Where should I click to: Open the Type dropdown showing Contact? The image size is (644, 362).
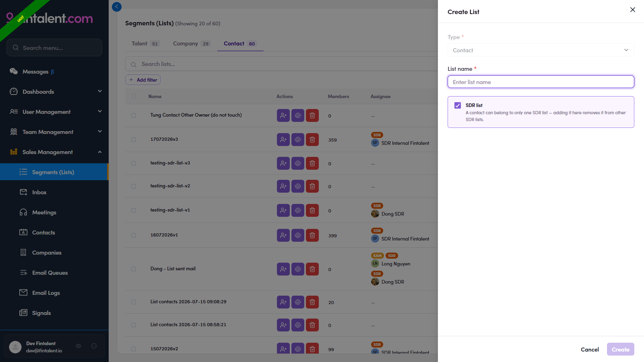click(x=541, y=50)
